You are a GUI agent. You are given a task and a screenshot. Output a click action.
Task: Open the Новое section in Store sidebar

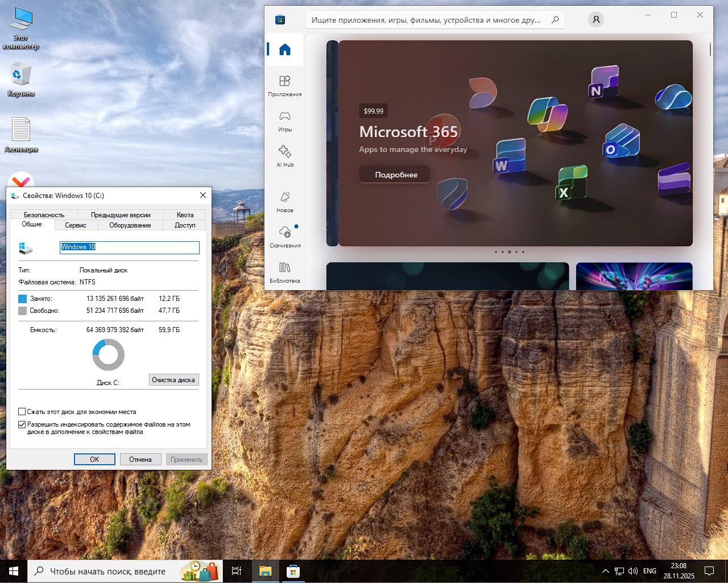click(284, 202)
